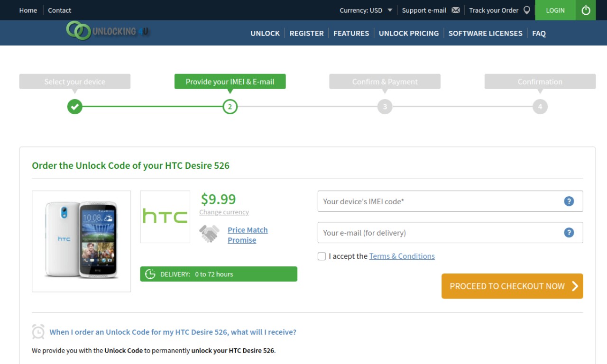607x364 pixels.
Task: Accept the Terms & Conditions checkbox
Action: click(x=322, y=256)
